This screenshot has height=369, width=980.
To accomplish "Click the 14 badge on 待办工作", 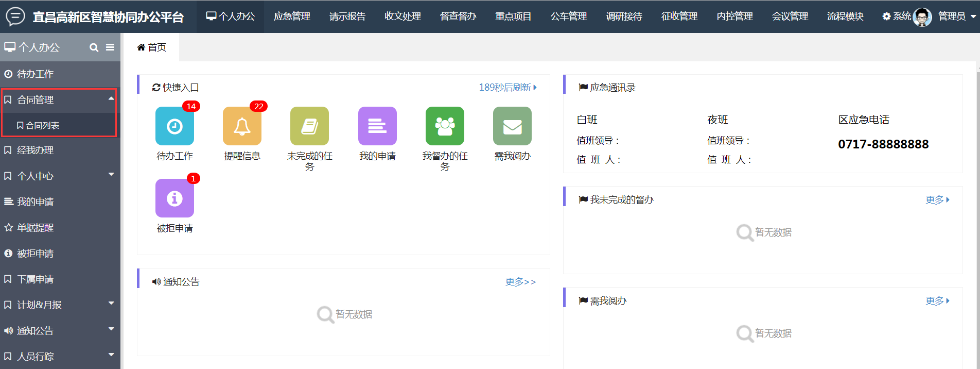I will (191, 106).
